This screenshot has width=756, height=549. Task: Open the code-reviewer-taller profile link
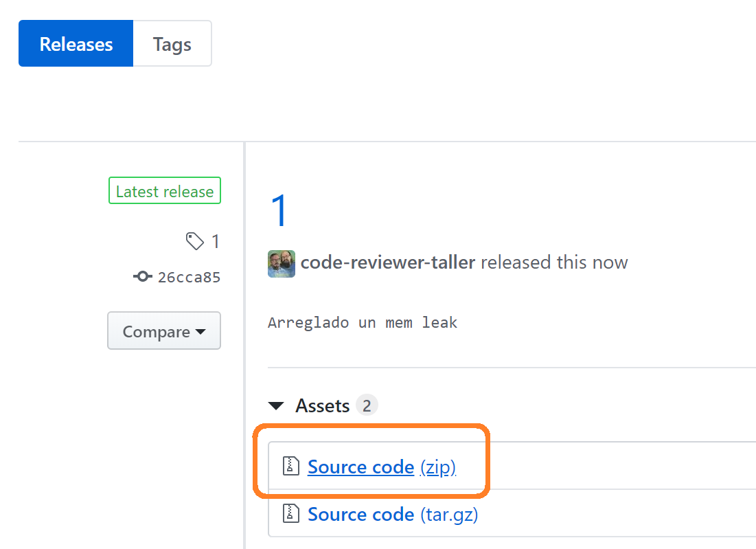(387, 262)
